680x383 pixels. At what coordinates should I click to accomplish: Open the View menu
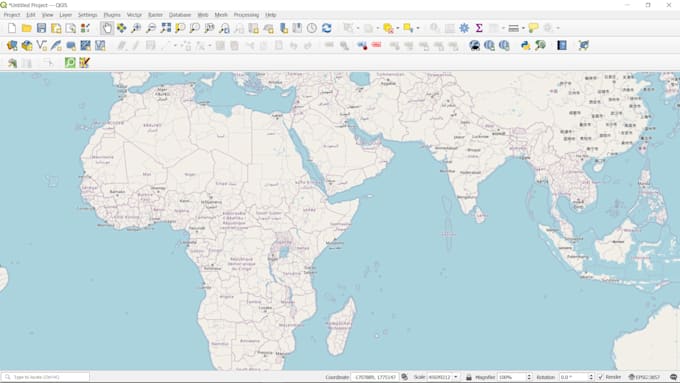click(x=47, y=15)
